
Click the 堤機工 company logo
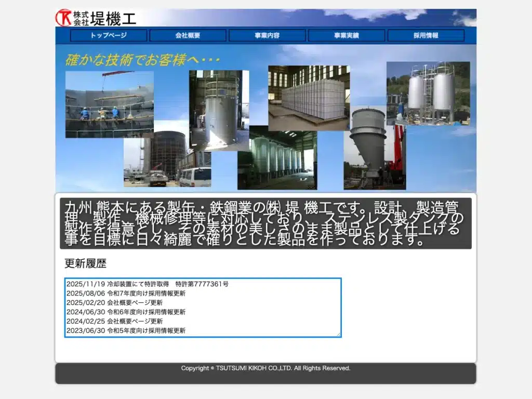click(x=96, y=18)
